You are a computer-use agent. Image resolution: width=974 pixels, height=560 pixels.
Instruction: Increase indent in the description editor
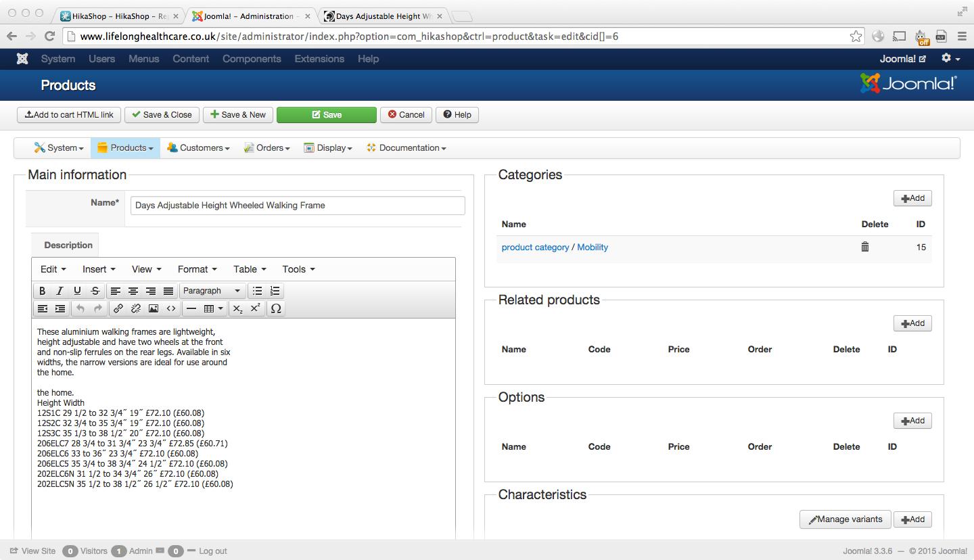60,308
